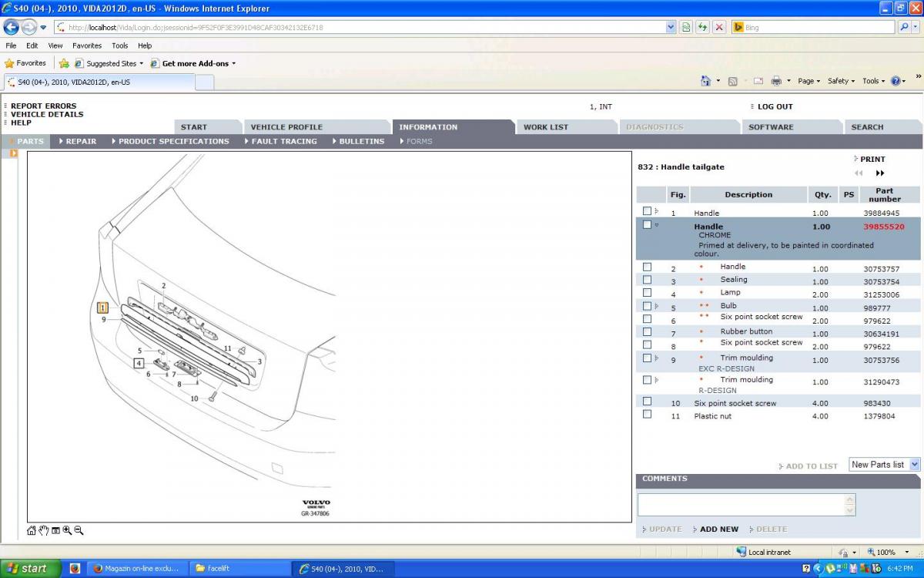Click the HELP link at top left

pos(21,123)
